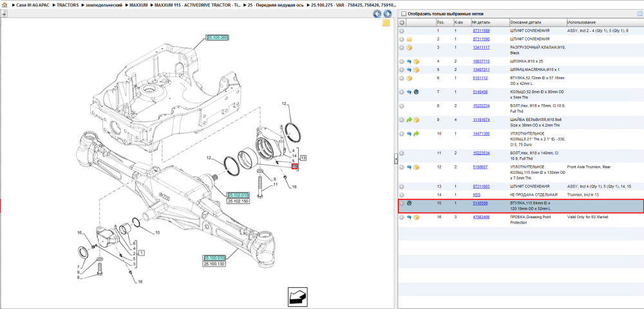644x309 pixels.
Task: Open part number link 87311589
Action: click(x=481, y=31)
